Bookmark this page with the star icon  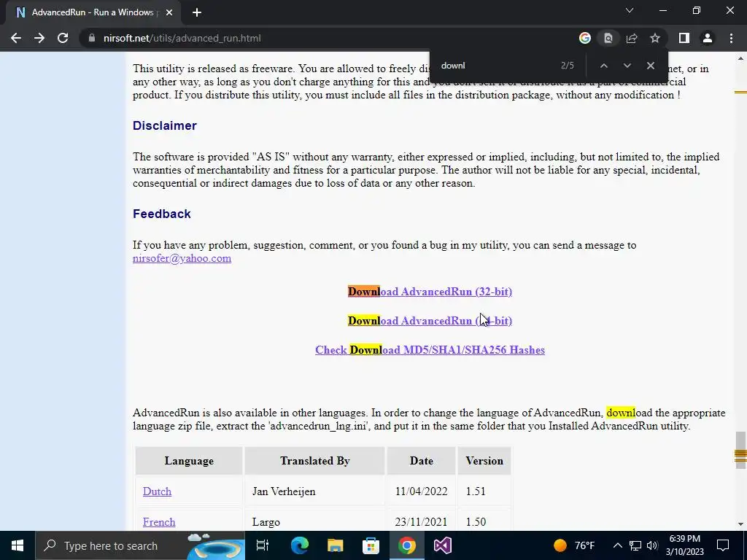pyautogui.click(x=655, y=38)
